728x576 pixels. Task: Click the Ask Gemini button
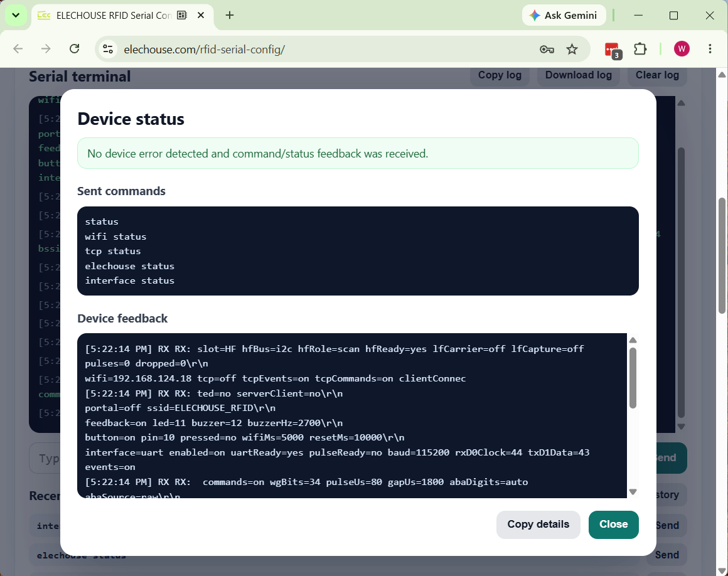(564, 15)
